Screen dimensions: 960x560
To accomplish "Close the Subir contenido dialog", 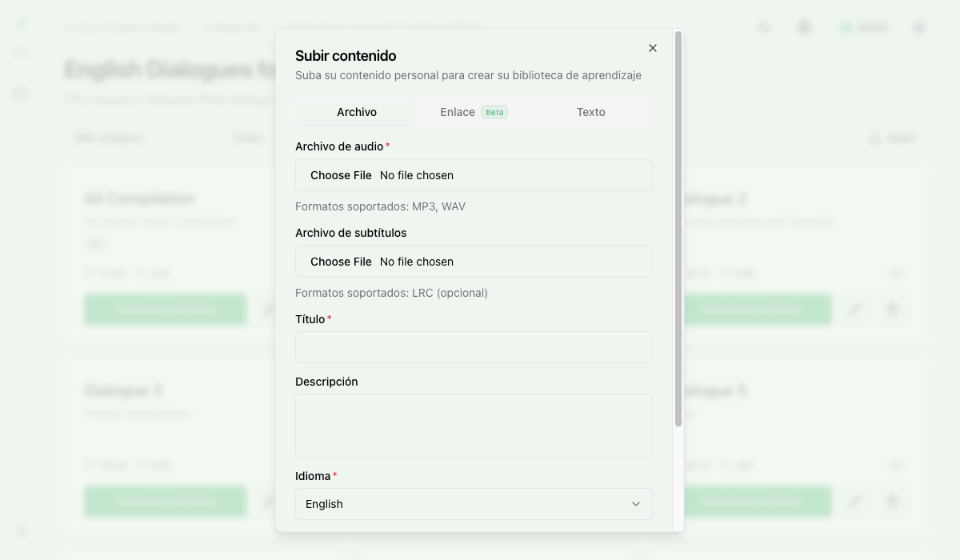I will pyautogui.click(x=653, y=48).
